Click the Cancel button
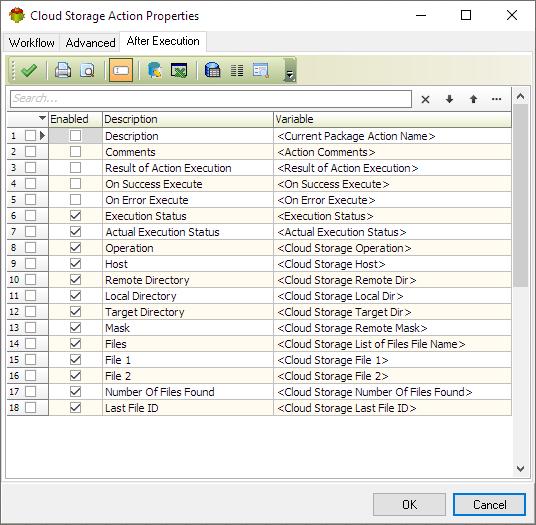 tap(489, 504)
